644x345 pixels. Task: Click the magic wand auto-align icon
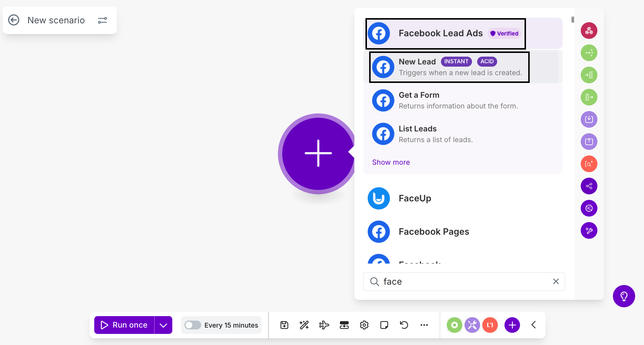coord(304,325)
